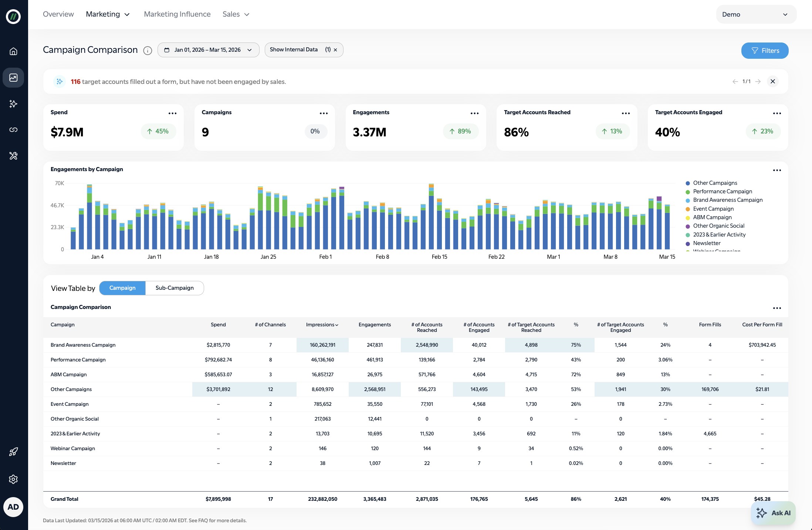
Task: Expand the Demo account dropdown
Action: (756, 14)
